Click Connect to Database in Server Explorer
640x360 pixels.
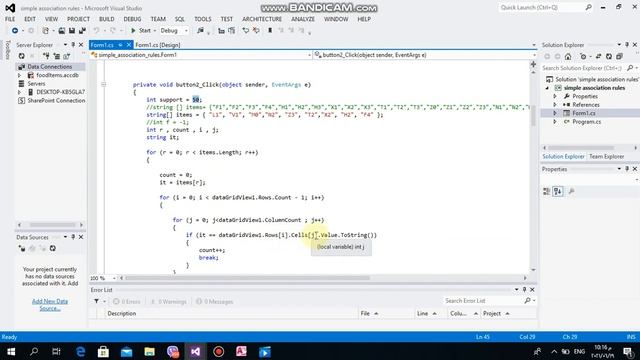46,56
